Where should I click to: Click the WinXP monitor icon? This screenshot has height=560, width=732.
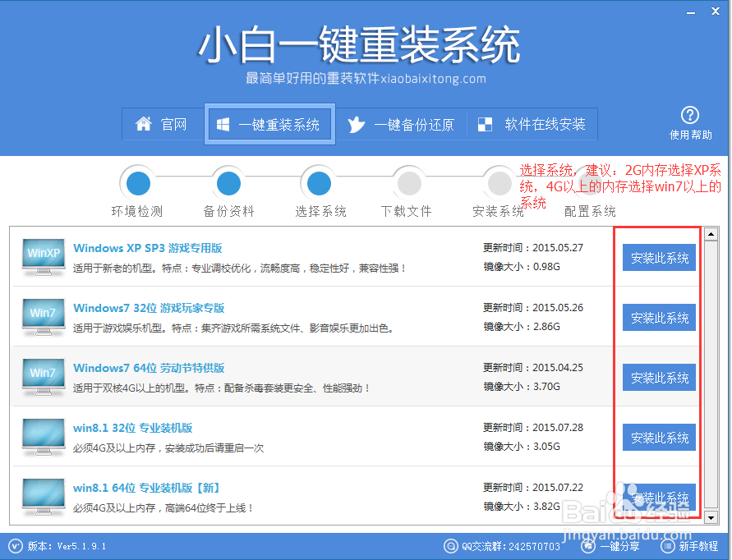(44, 257)
